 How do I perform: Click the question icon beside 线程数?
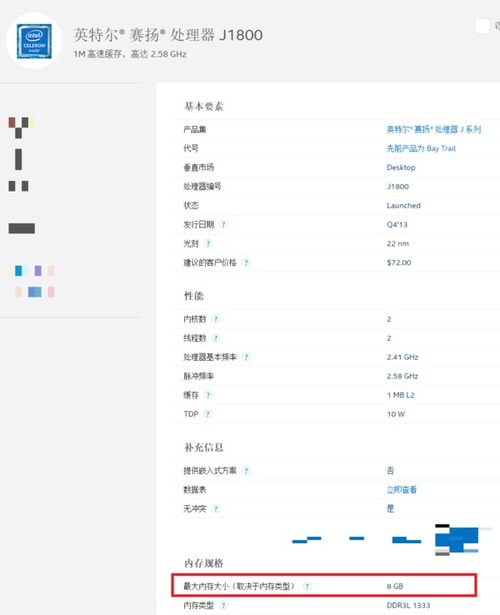coord(216,338)
